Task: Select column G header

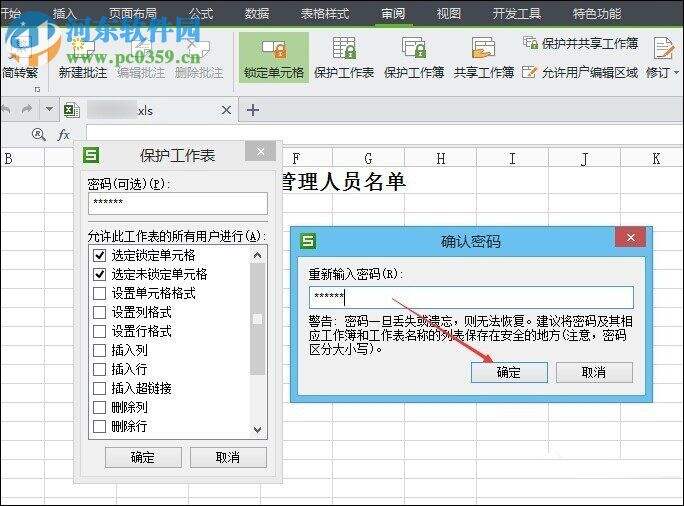Action: click(369, 158)
